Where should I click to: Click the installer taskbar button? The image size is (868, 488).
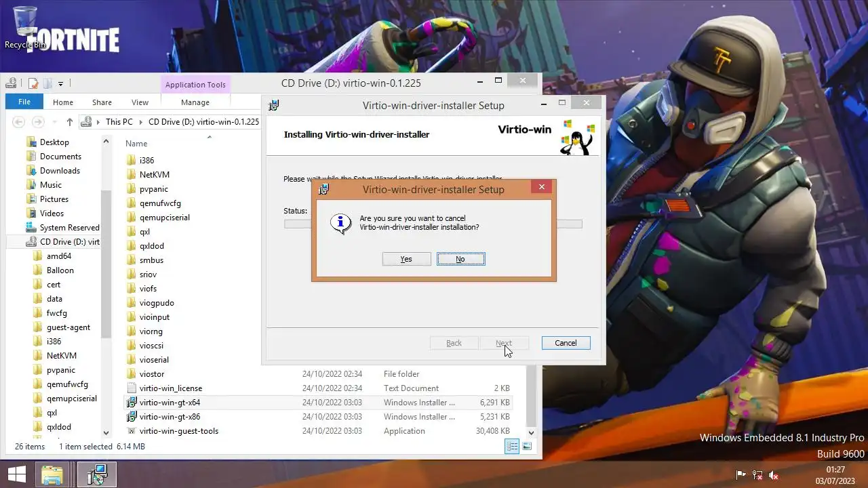pyautogui.click(x=97, y=474)
